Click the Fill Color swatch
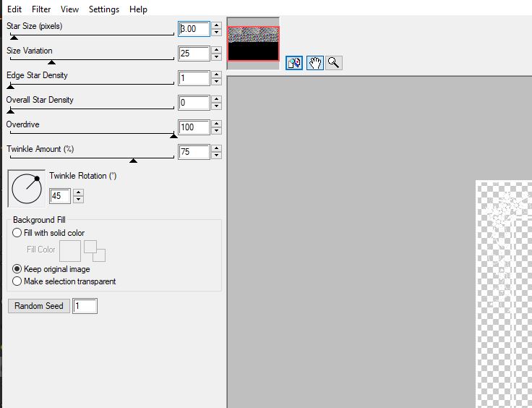532x408 pixels. [70, 251]
